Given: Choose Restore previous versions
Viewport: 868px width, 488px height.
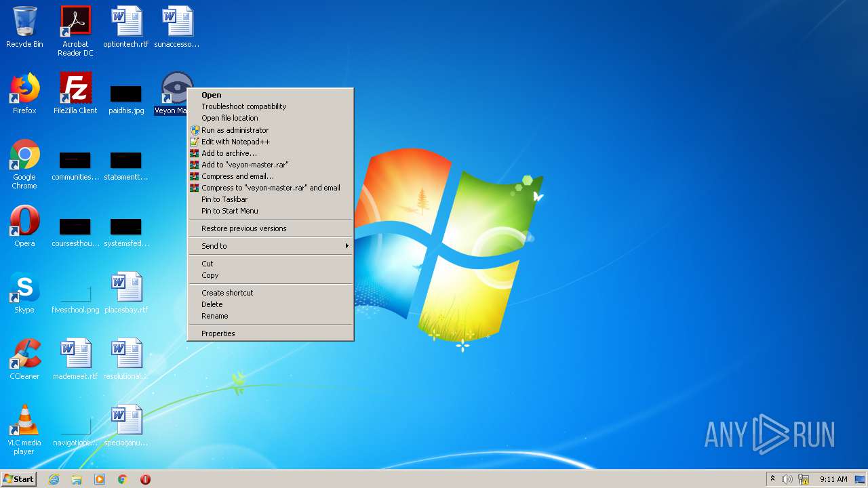Looking at the screenshot, I should [271, 228].
